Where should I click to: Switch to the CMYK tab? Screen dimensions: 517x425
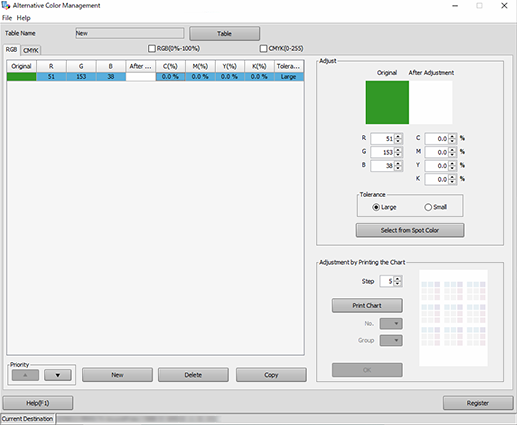click(31, 50)
